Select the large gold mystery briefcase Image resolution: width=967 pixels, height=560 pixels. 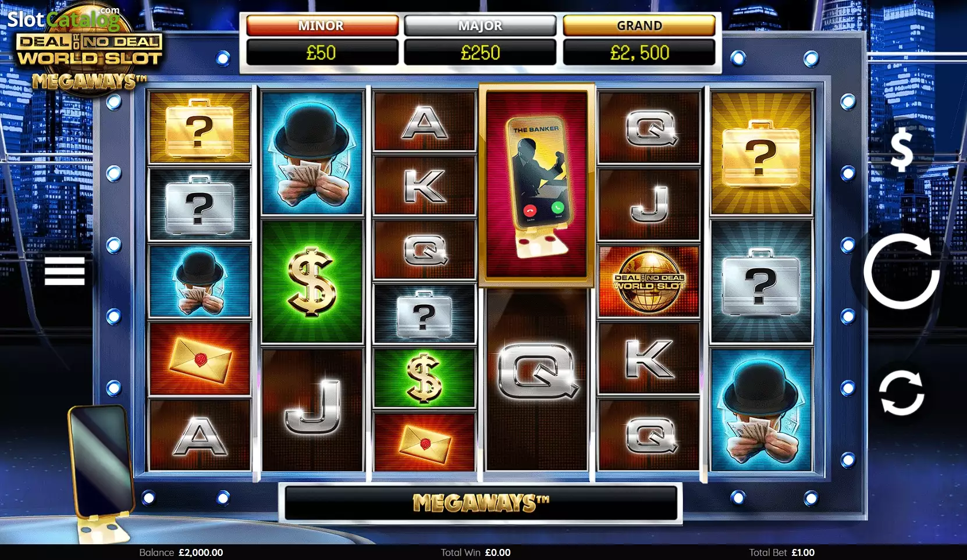(760, 153)
